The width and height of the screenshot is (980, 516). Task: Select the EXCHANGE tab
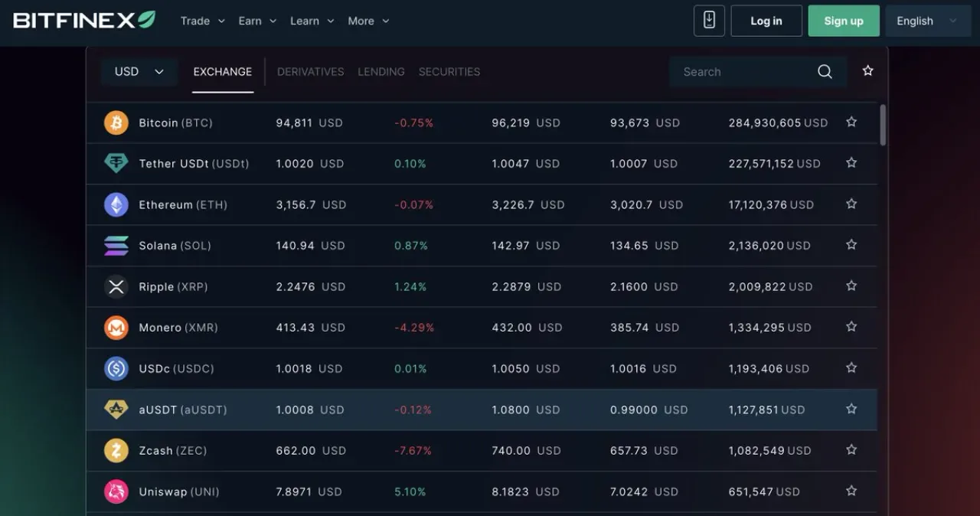click(x=223, y=72)
